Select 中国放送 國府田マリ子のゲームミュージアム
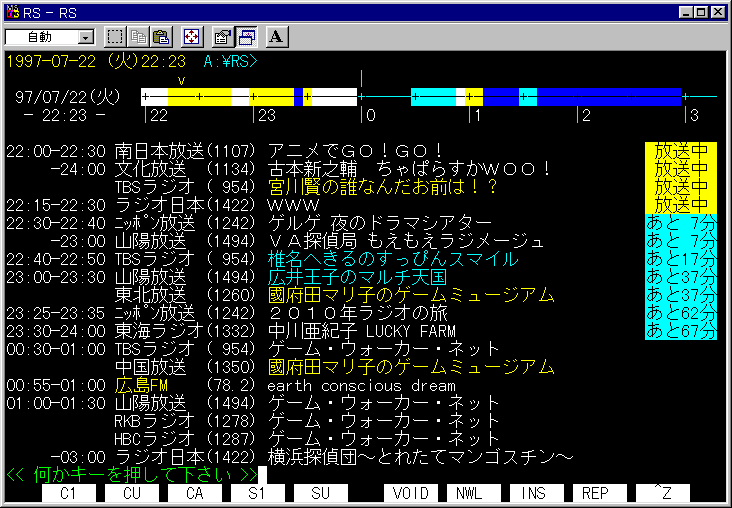This screenshot has width=732, height=508. click(411, 367)
